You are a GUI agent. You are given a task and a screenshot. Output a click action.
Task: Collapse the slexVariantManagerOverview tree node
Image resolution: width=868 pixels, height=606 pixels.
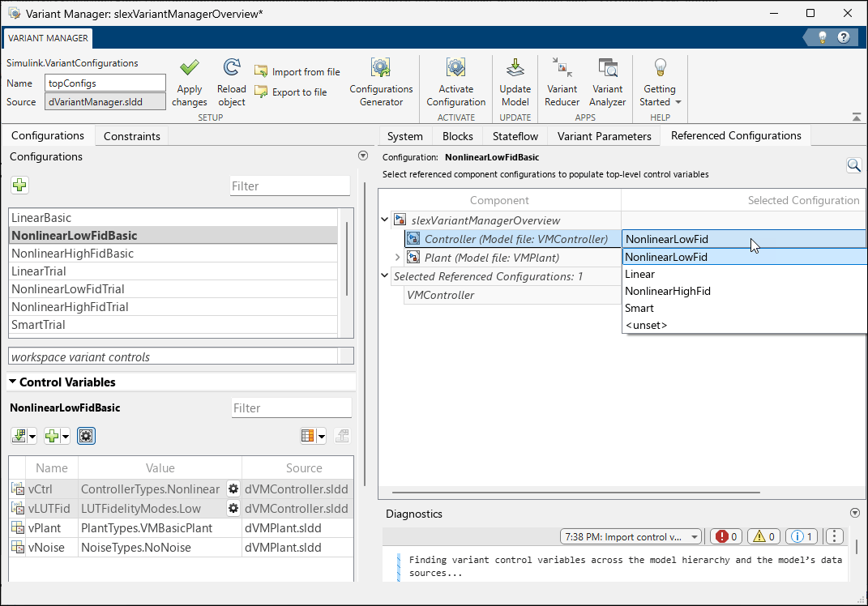pyautogui.click(x=385, y=220)
